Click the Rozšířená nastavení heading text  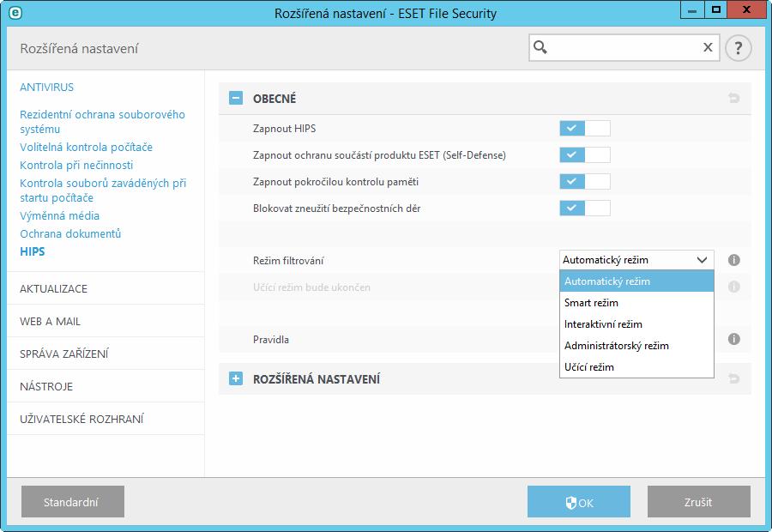click(x=79, y=48)
